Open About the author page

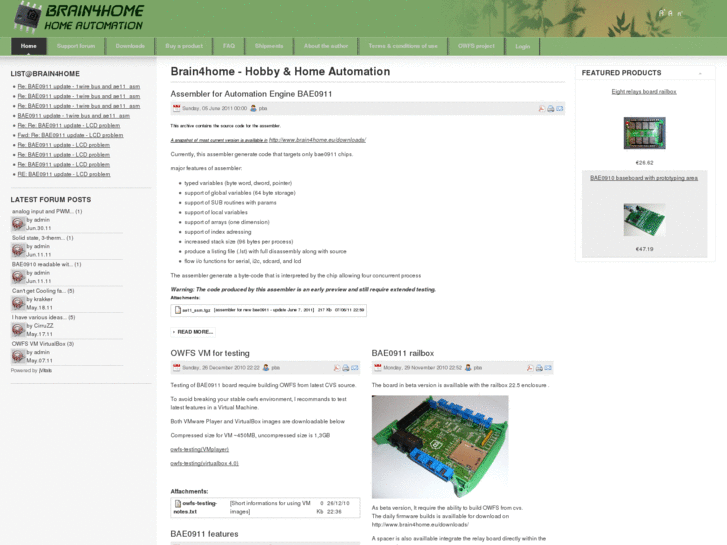[x=326, y=46]
